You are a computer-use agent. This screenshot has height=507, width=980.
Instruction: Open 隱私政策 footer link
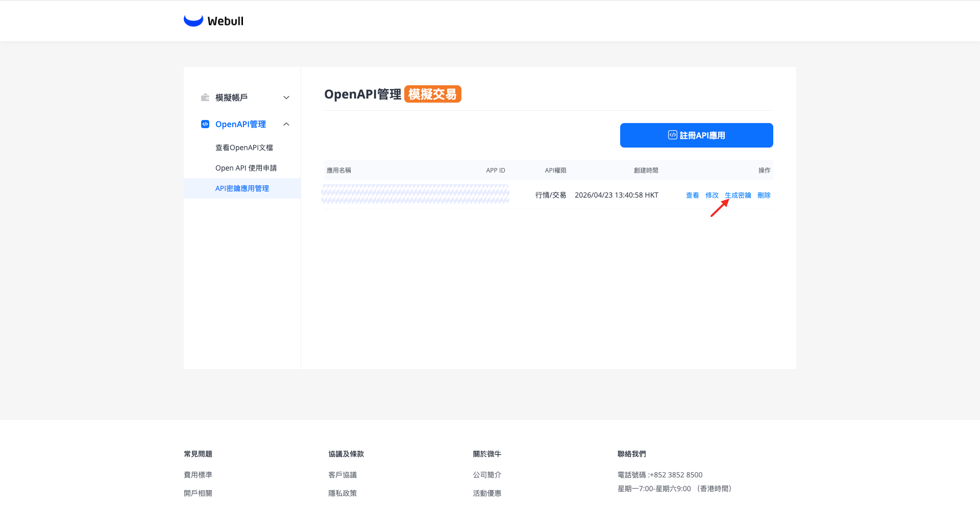pyautogui.click(x=342, y=493)
